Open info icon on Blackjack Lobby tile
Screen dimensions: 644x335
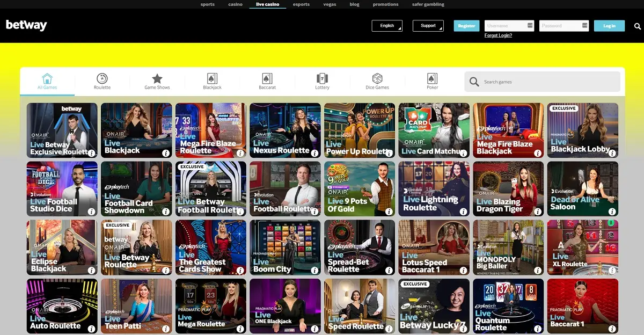[x=612, y=153]
